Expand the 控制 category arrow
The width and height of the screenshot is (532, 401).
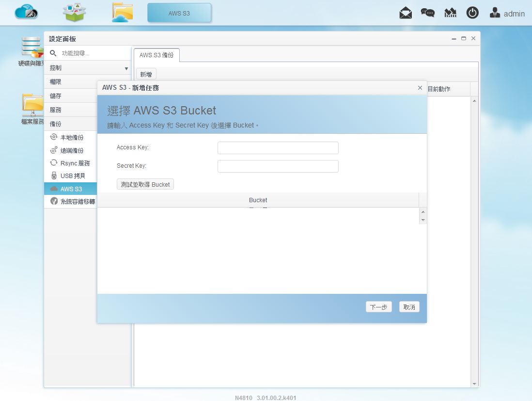[126, 68]
